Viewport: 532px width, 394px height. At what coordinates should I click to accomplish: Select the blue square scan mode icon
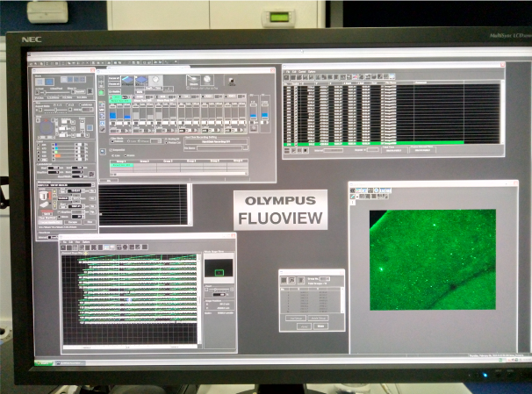pyautogui.click(x=49, y=82)
